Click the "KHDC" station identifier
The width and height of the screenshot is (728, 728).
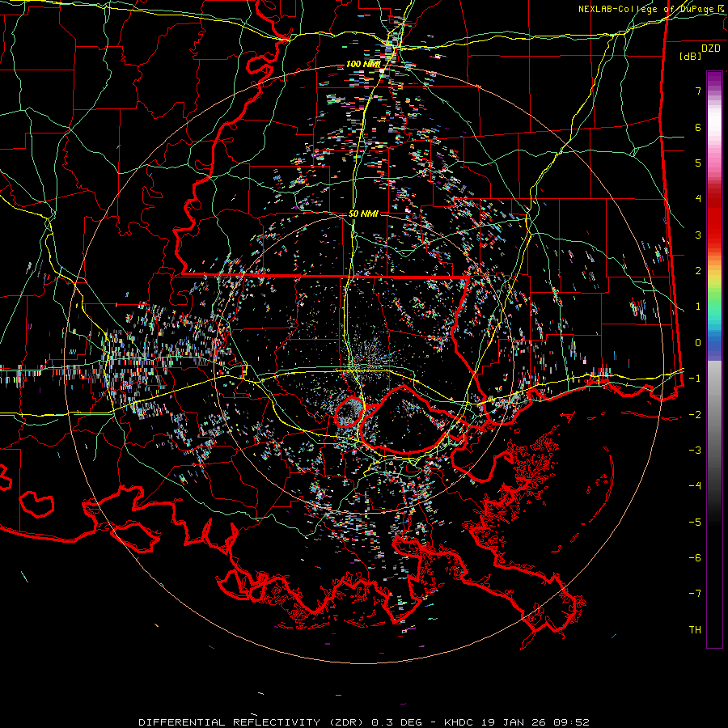tap(459, 722)
